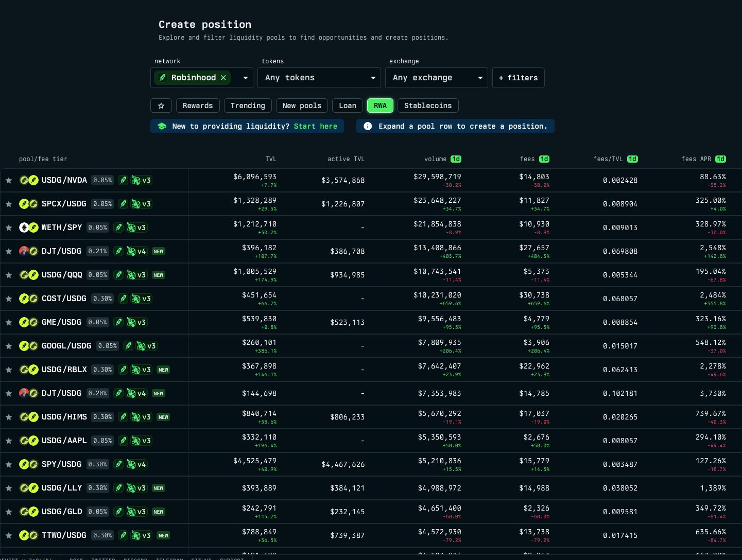Click the TTWO/USDG token pair icon
This screenshot has width=742, height=560.
pyautogui.click(x=29, y=535)
